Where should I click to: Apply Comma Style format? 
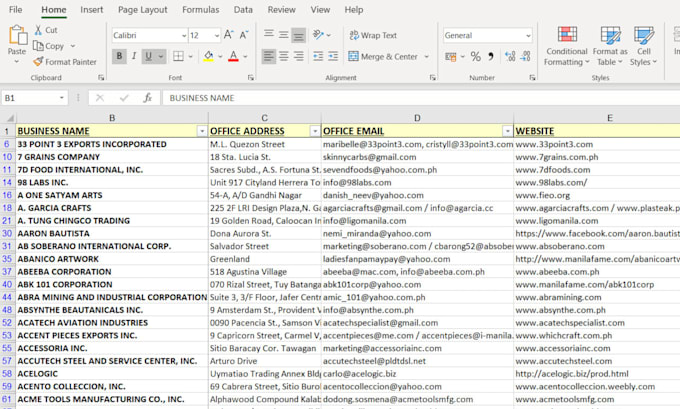tap(491, 56)
